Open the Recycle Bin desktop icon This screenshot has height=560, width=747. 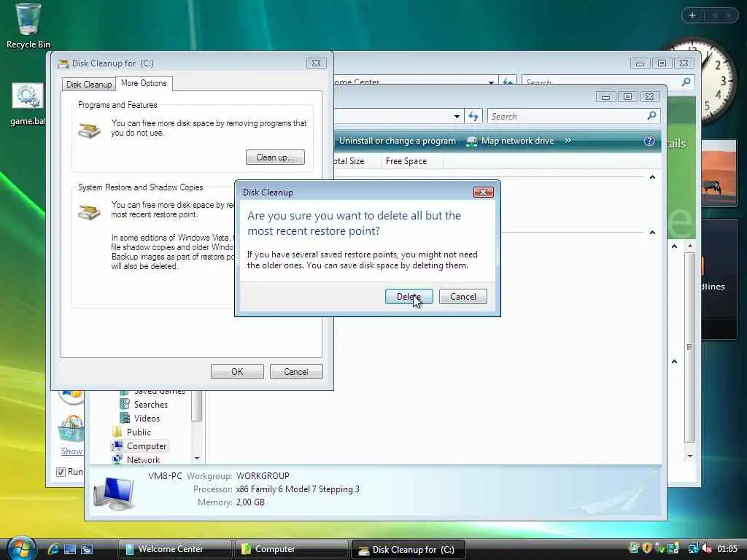[28, 26]
